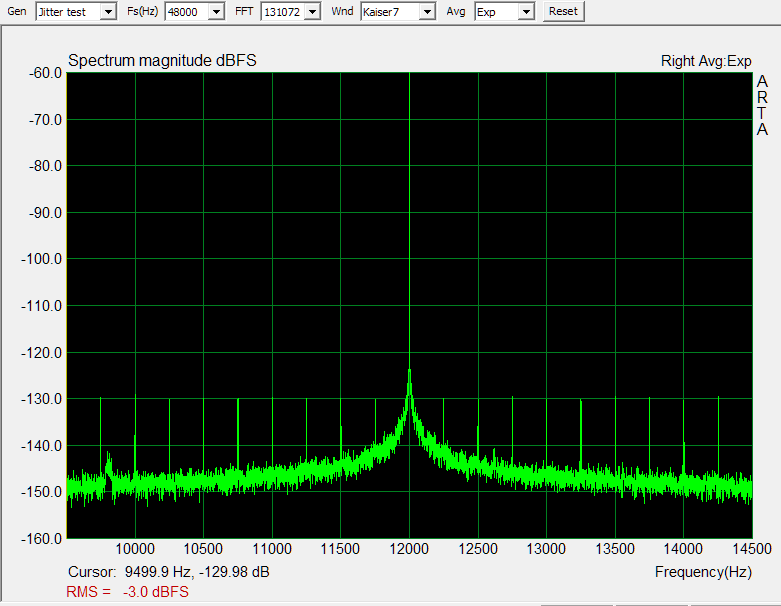781x606 pixels.
Task: Click the 10000 frequency axis label
Action: click(135, 549)
